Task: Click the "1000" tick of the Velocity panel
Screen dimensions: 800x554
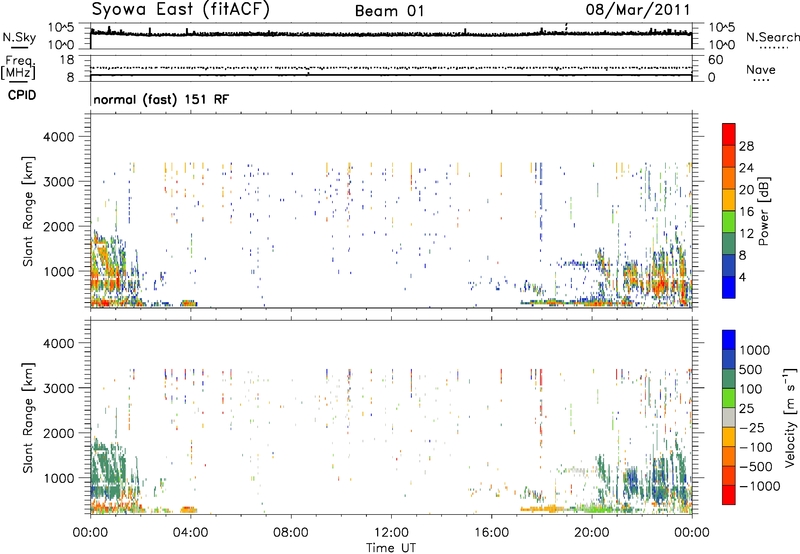Action: (58, 478)
